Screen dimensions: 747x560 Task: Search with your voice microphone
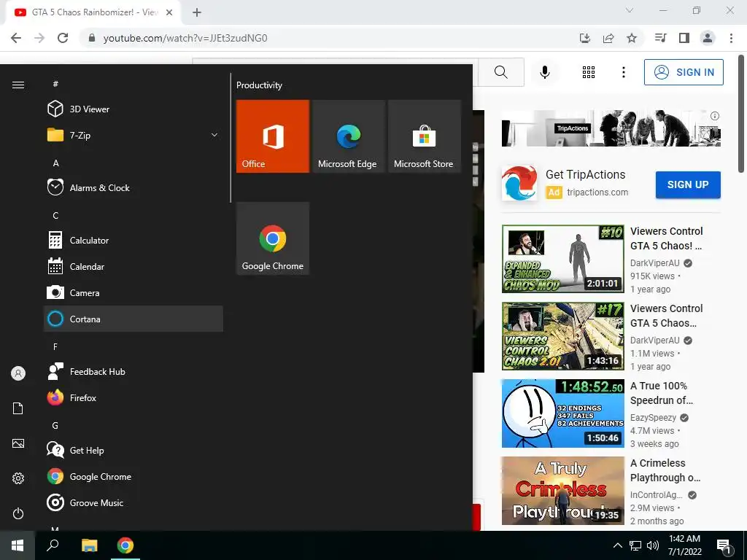pyautogui.click(x=545, y=72)
